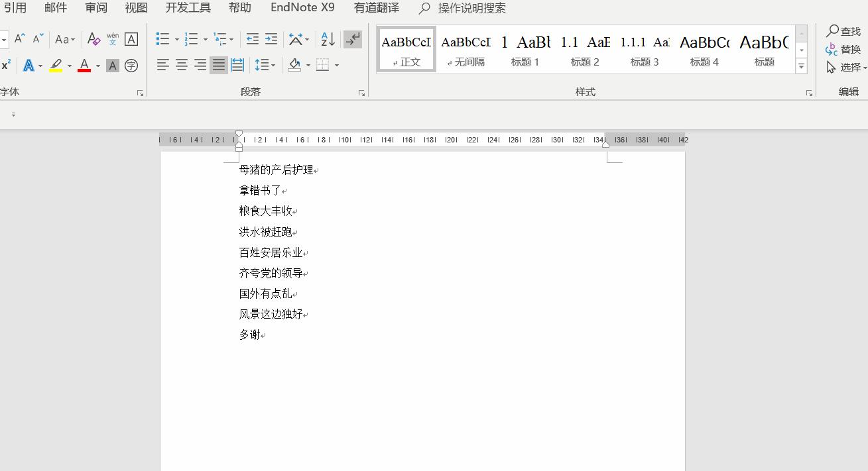
Task: Toggle superscript formatting
Action: point(7,64)
